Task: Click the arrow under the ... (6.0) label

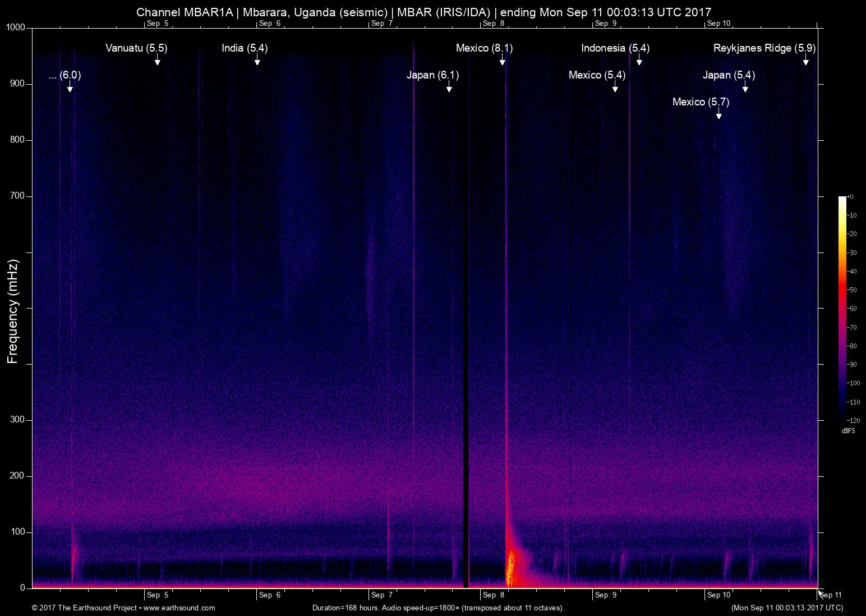Action: coord(70,88)
